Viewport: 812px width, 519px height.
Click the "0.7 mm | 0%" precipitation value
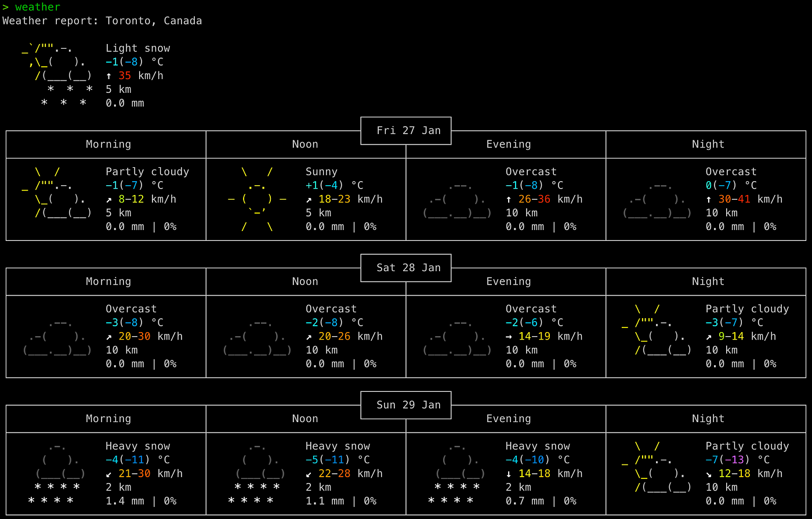(x=541, y=501)
